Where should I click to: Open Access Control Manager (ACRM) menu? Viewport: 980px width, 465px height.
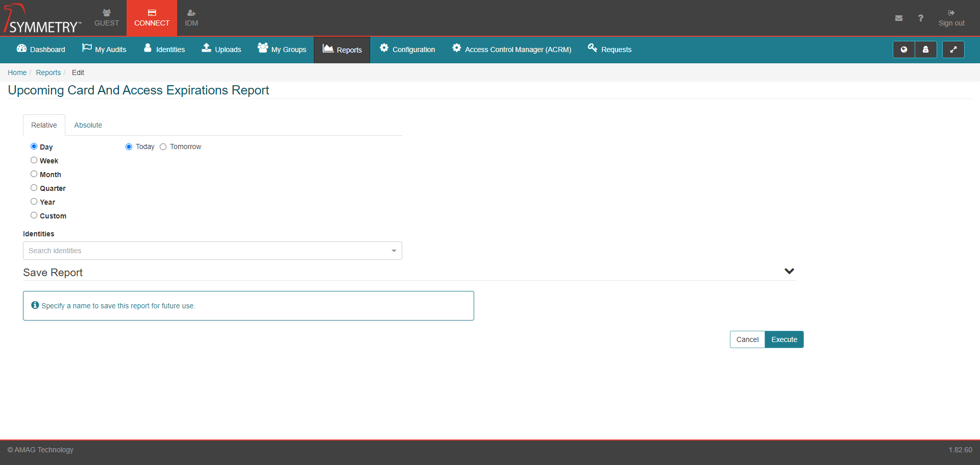tap(511, 50)
